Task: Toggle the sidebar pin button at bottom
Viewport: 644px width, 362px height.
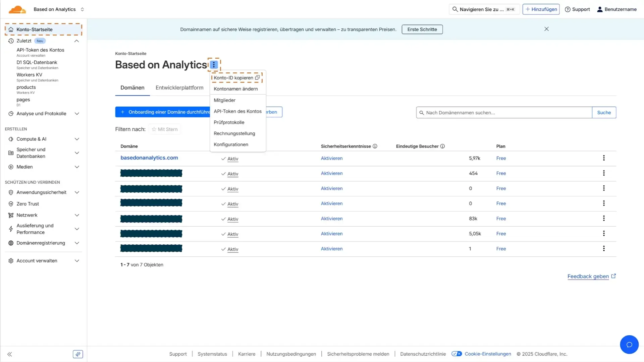Action: (x=78, y=354)
